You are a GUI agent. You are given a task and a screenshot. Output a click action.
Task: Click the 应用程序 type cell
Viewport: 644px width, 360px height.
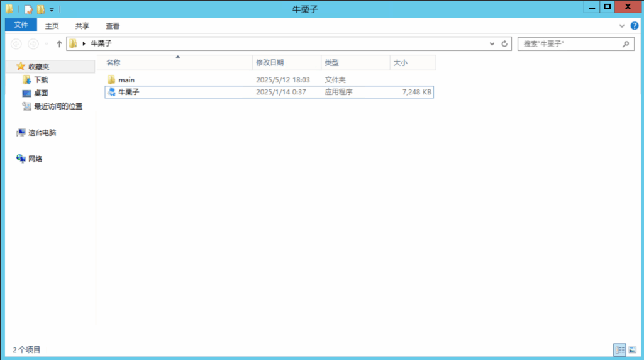click(x=338, y=92)
